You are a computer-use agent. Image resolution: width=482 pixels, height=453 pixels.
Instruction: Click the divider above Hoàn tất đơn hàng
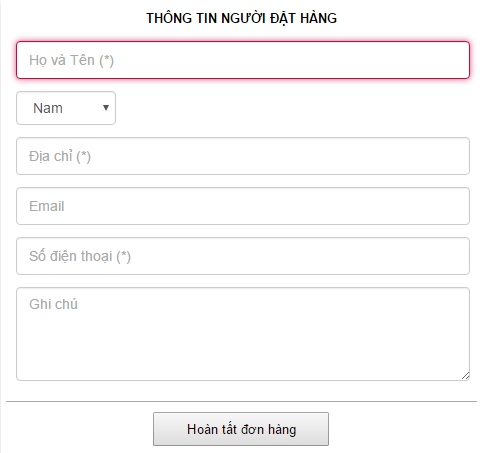pyautogui.click(x=241, y=401)
